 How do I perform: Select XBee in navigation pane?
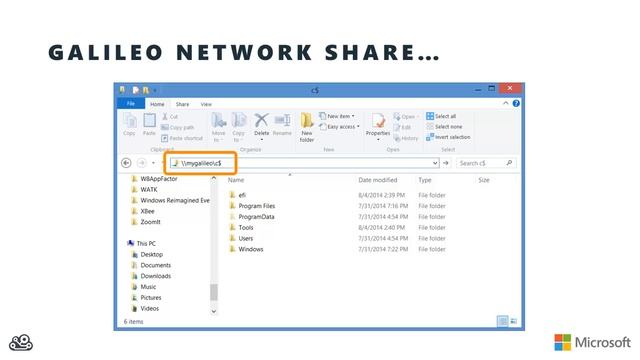click(143, 211)
